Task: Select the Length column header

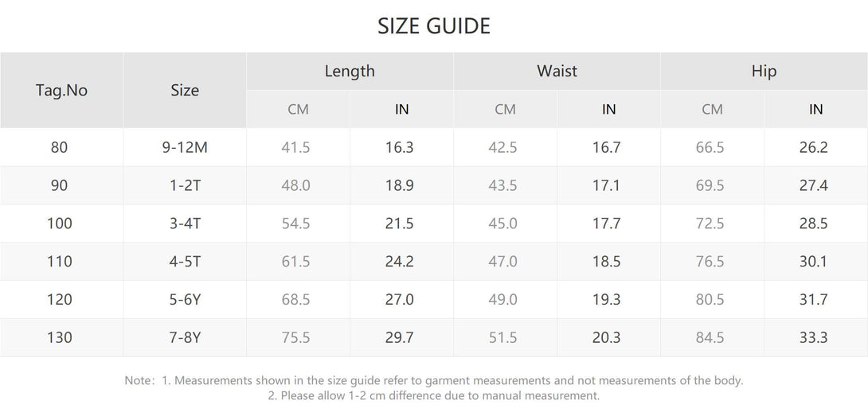Action: [x=350, y=71]
